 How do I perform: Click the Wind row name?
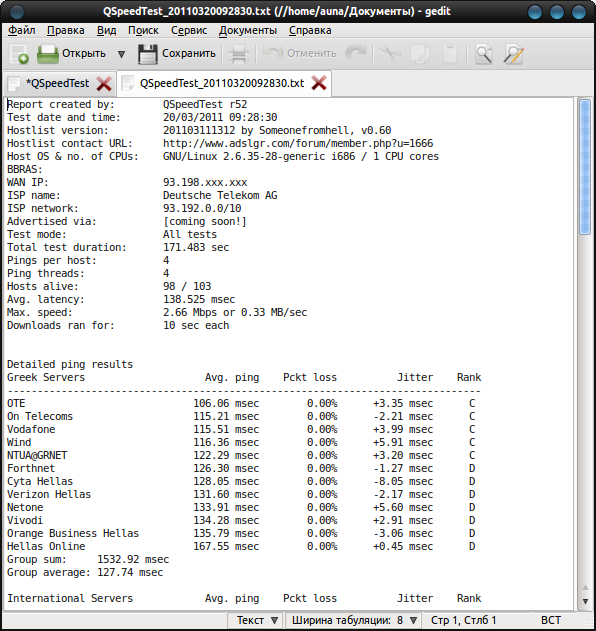[x=19, y=442]
